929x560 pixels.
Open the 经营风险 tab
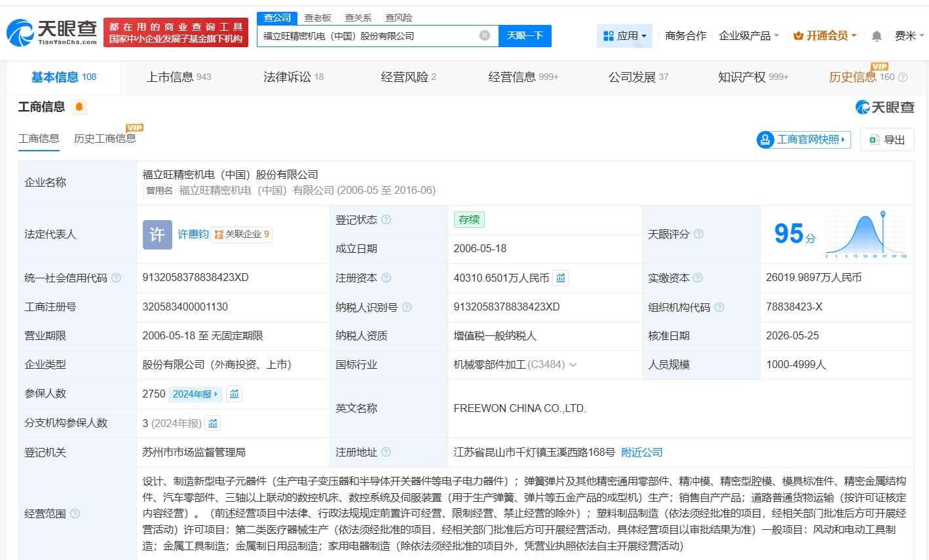coord(409,77)
